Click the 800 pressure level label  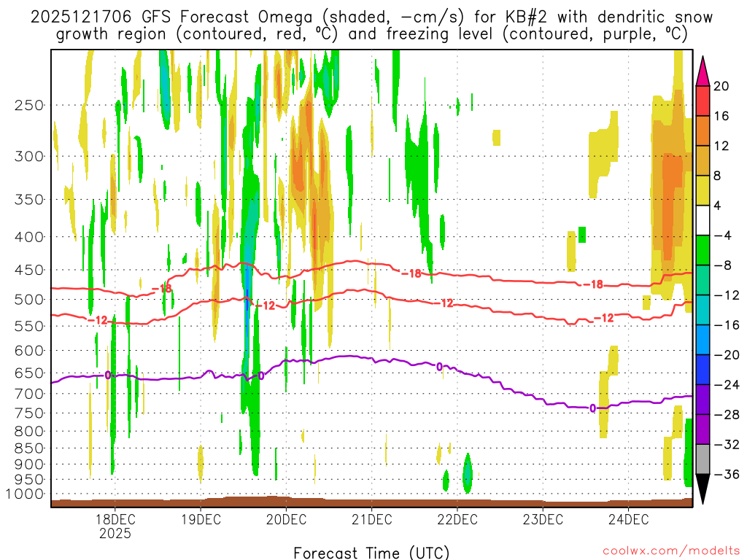pos(29,432)
